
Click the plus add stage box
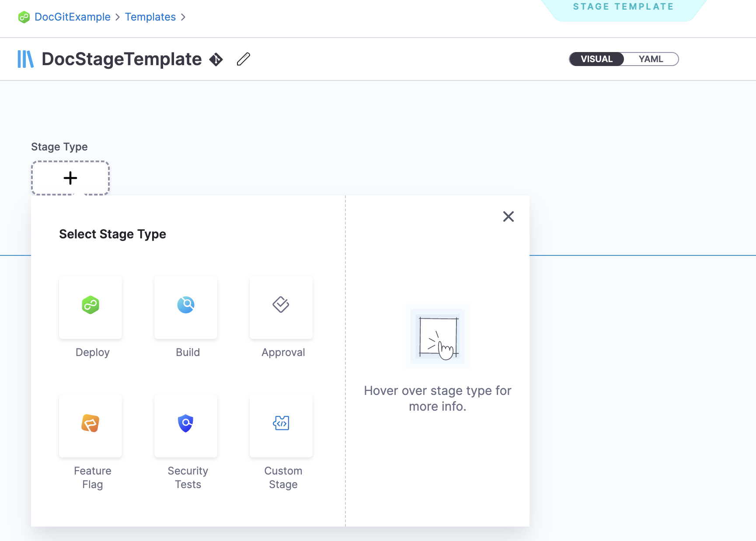[70, 178]
